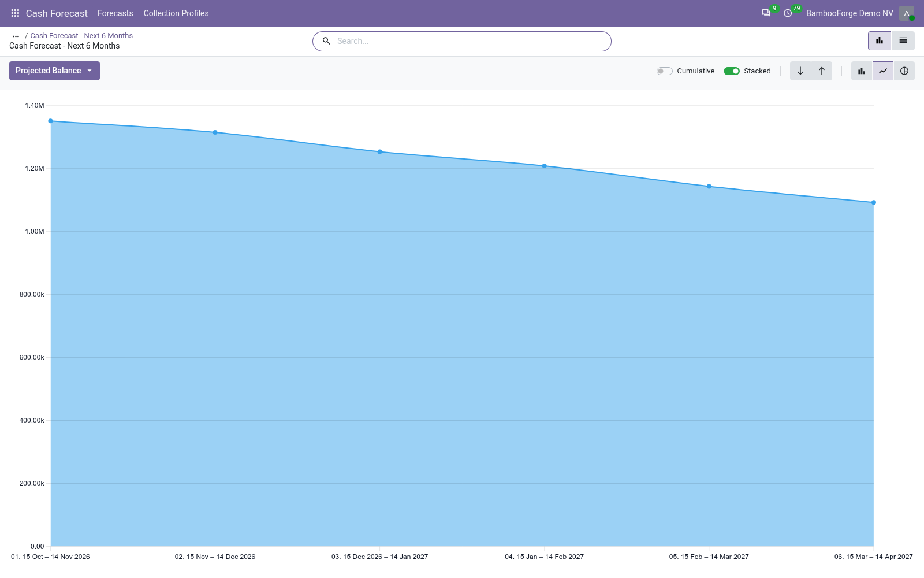Open the apps grid menu
The height and width of the screenshot is (578, 924).
pos(15,13)
